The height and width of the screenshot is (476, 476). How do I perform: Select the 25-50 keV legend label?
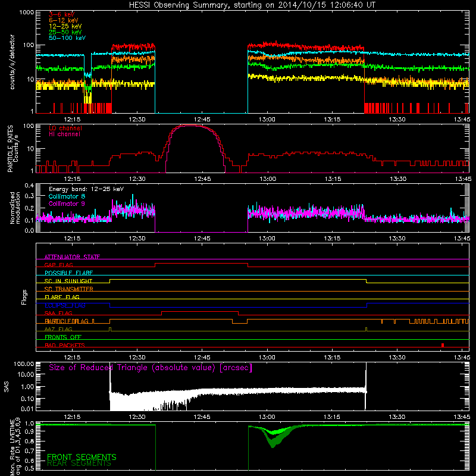point(65,32)
